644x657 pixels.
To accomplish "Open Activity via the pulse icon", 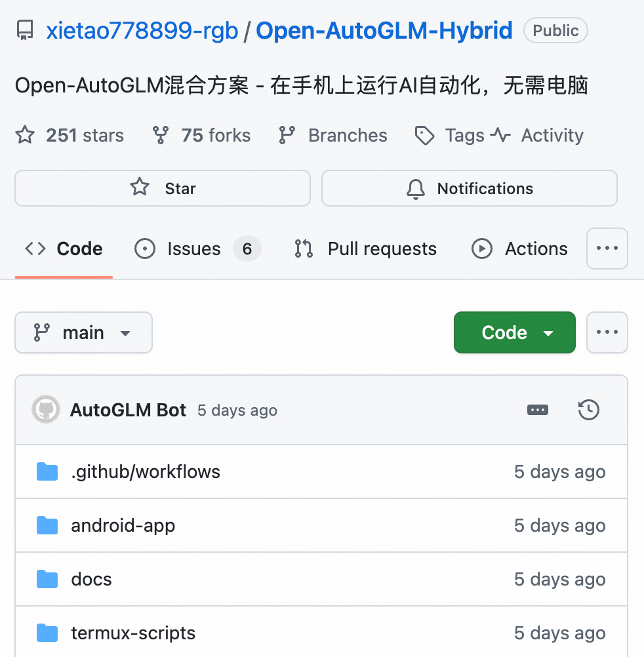I will 501,135.
